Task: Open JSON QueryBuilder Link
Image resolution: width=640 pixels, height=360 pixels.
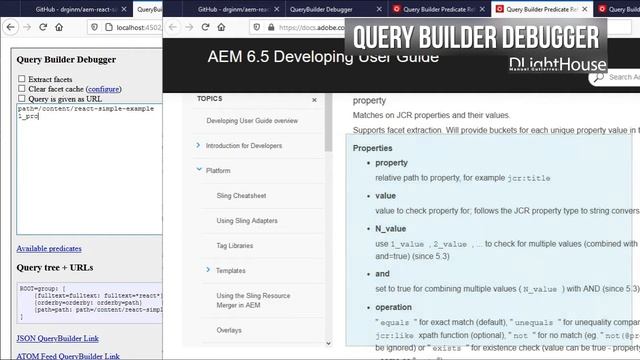Action: click(x=58, y=338)
